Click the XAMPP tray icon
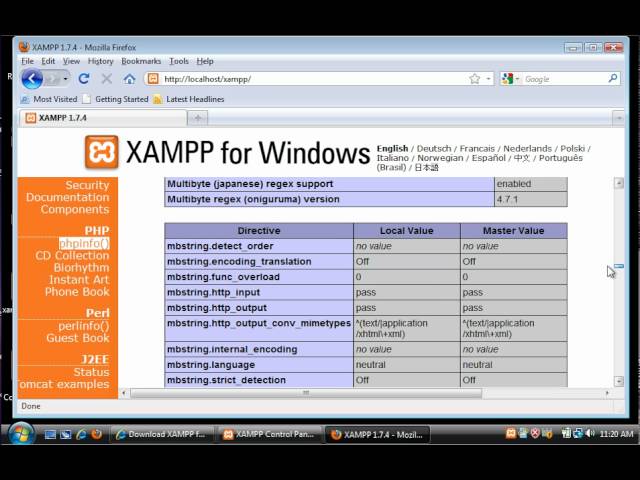 [510, 433]
